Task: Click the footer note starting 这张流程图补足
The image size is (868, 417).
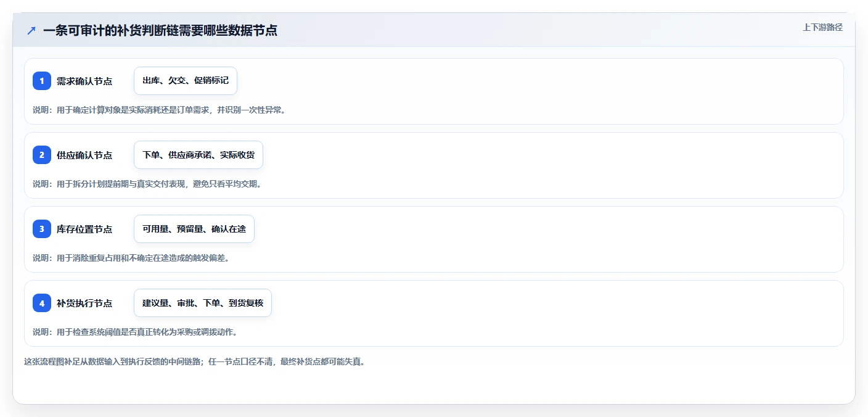Action: click(195, 361)
